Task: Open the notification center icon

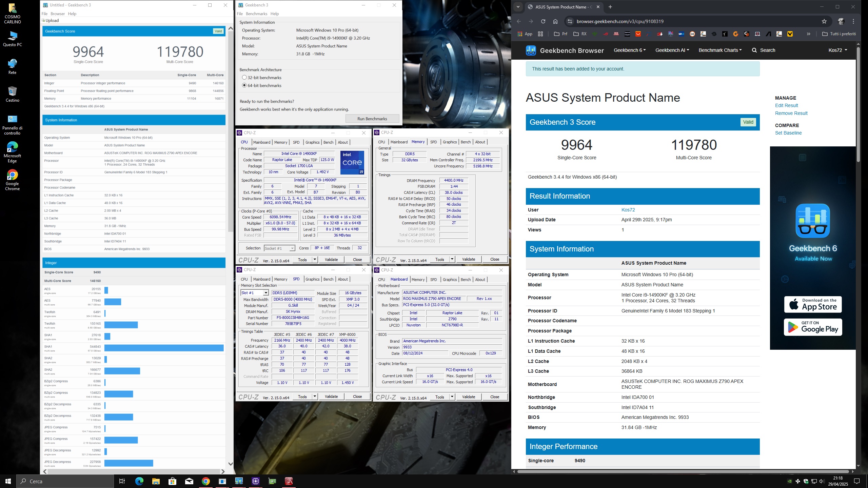Action: [x=857, y=481]
